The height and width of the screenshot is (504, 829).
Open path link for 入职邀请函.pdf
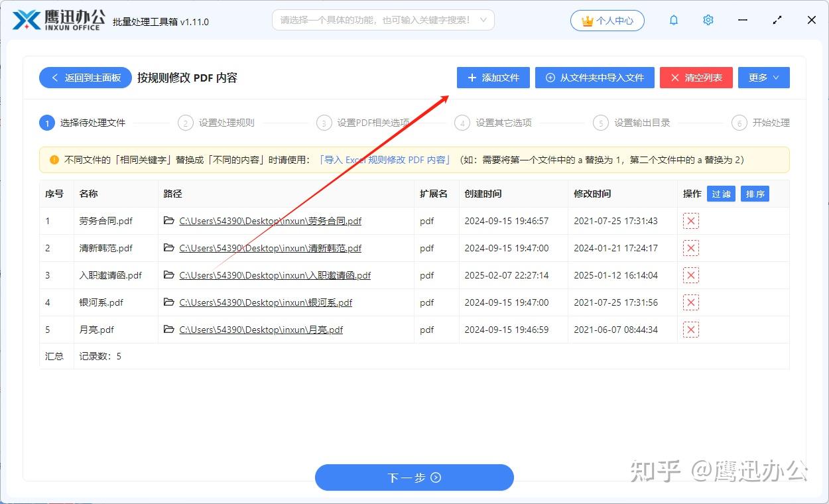pos(275,275)
